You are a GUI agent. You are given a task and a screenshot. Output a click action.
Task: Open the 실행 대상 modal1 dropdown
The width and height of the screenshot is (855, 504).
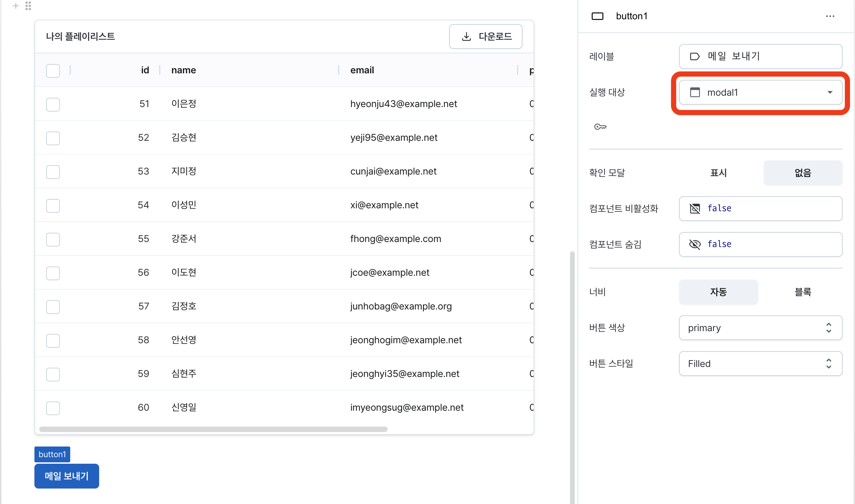pos(761,92)
